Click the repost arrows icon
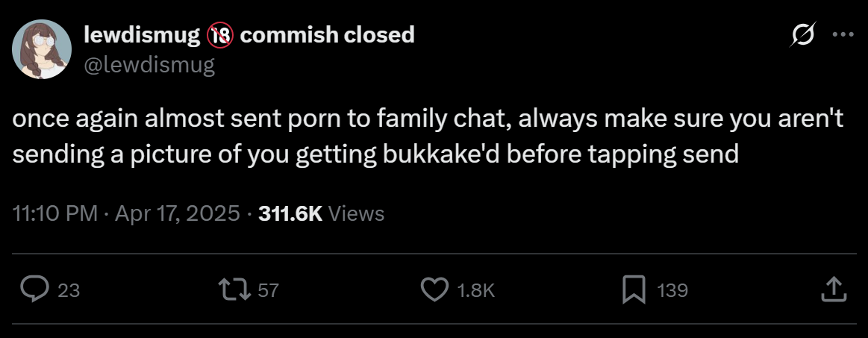This screenshot has width=868, height=338. [x=234, y=290]
